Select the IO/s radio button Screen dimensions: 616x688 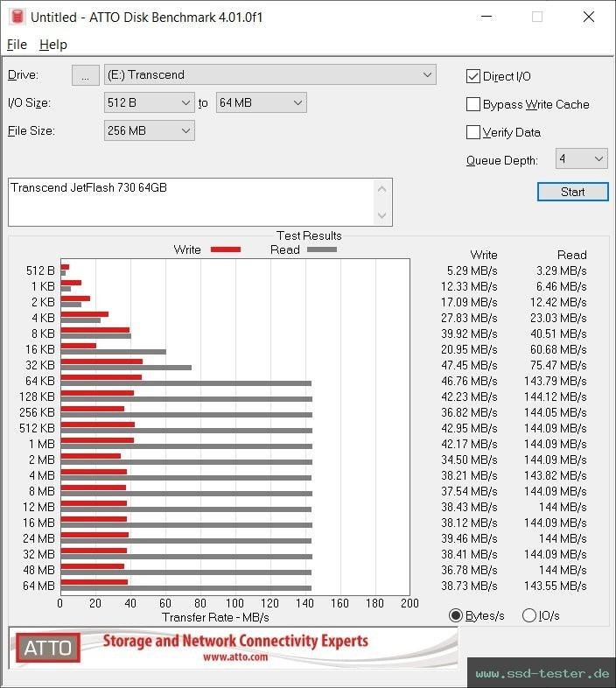[x=529, y=615]
